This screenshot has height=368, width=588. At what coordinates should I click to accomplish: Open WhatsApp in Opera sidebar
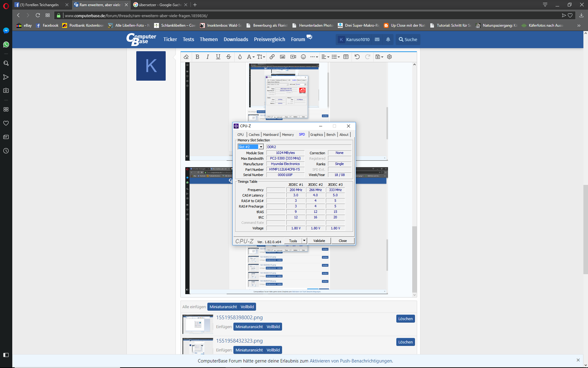[x=6, y=45]
